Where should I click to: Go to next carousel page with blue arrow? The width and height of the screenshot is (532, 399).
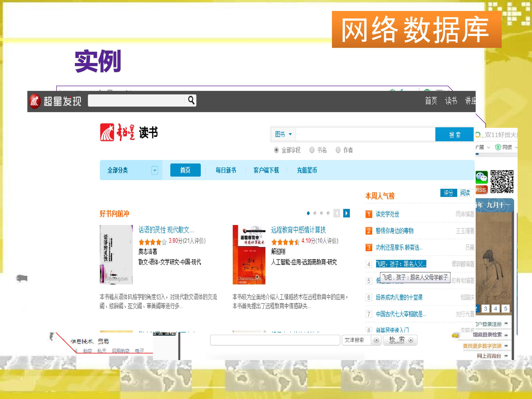coord(346,213)
